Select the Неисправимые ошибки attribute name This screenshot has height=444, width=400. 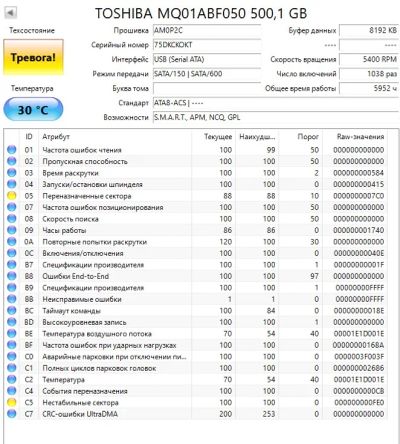tap(82, 299)
